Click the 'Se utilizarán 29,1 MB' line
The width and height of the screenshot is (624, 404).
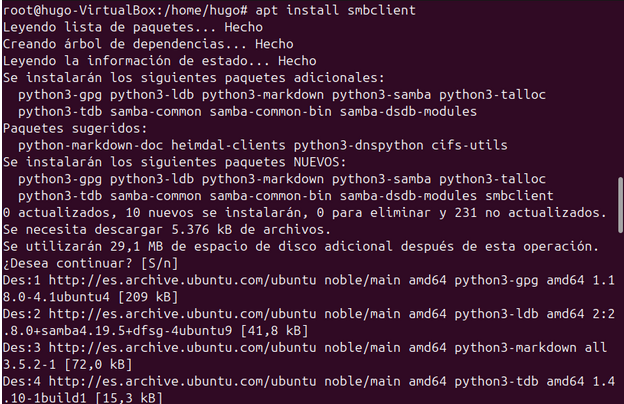pos(299,247)
